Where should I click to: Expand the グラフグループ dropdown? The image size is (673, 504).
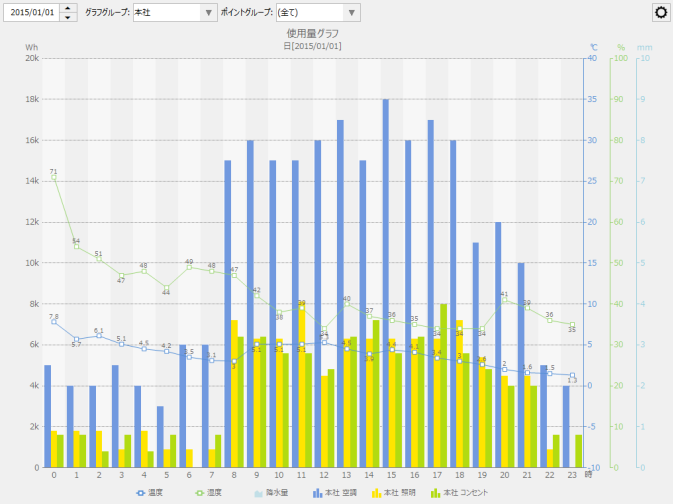tap(208, 13)
